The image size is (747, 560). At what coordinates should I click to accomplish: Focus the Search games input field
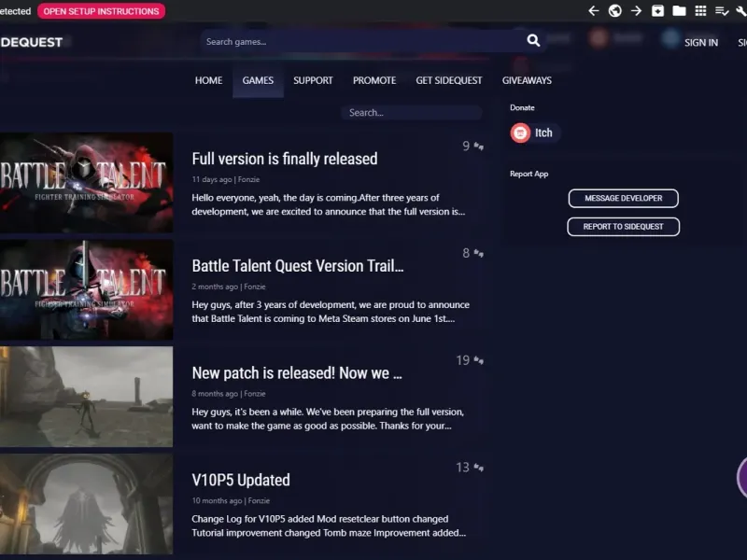pos(364,41)
